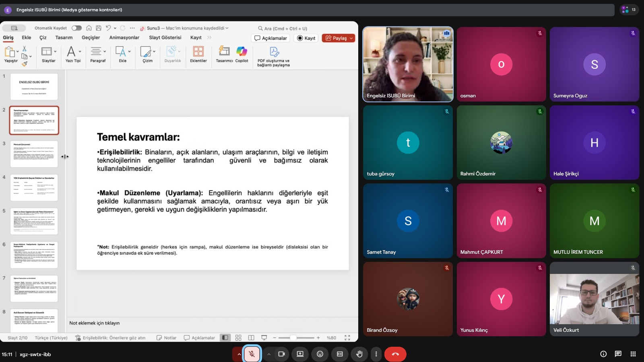This screenshot has width=644, height=362.
Task: Click the Kayıt record button
Action: pos(306,38)
